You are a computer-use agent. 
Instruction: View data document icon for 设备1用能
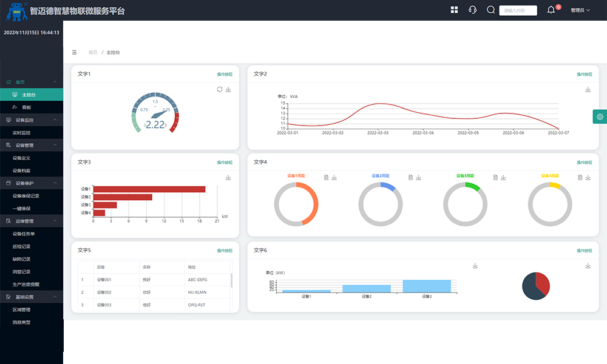point(326,177)
